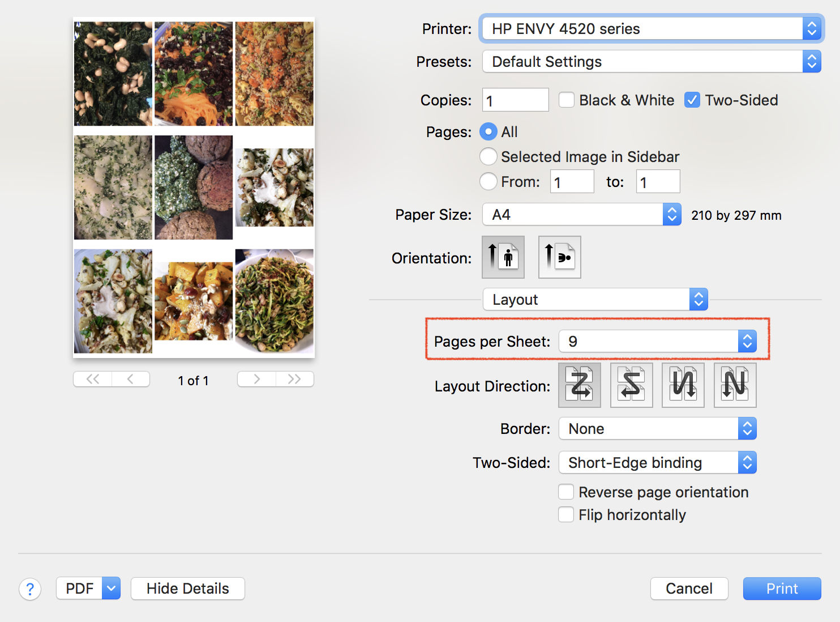Open the Layout section dropdown
The image size is (840, 622).
point(595,300)
